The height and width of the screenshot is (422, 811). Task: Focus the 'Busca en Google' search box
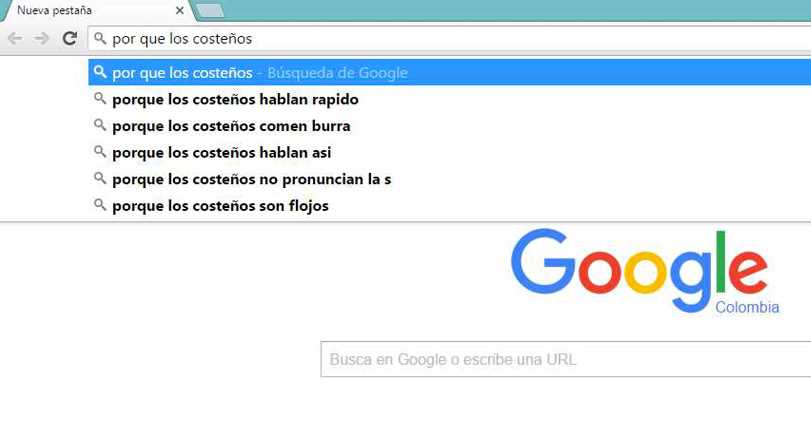(x=566, y=359)
